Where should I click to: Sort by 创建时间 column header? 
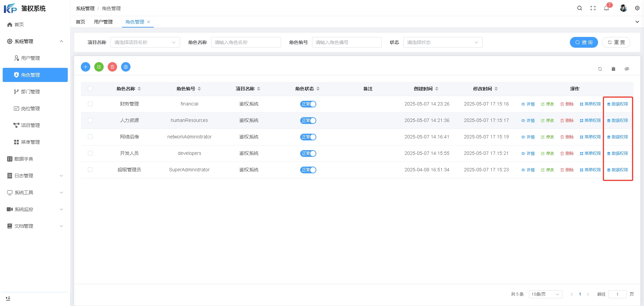pos(423,89)
